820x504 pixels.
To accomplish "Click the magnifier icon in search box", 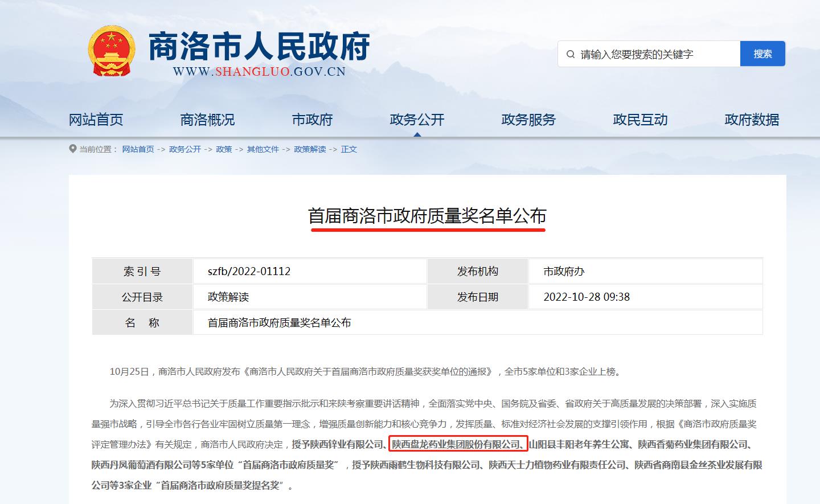I will click(x=569, y=54).
